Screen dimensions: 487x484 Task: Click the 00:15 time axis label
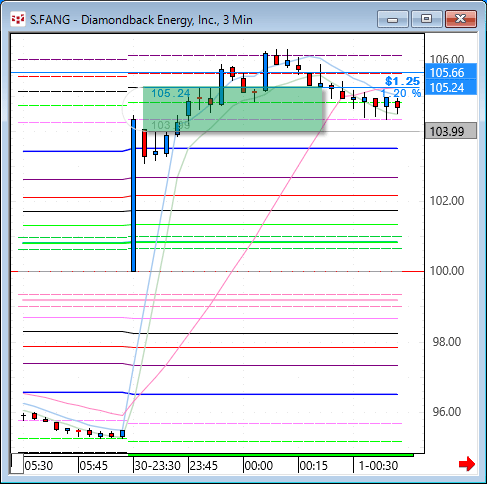(x=313, y=466)
